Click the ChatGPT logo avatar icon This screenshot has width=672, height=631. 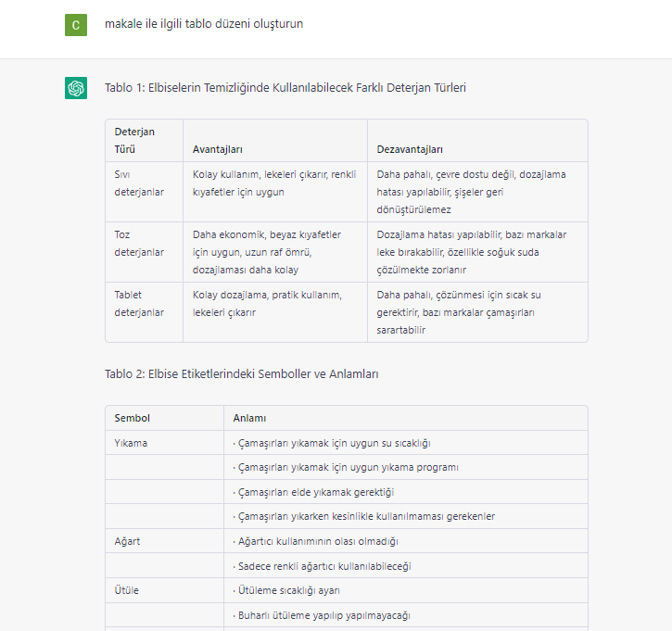(76, 88)
